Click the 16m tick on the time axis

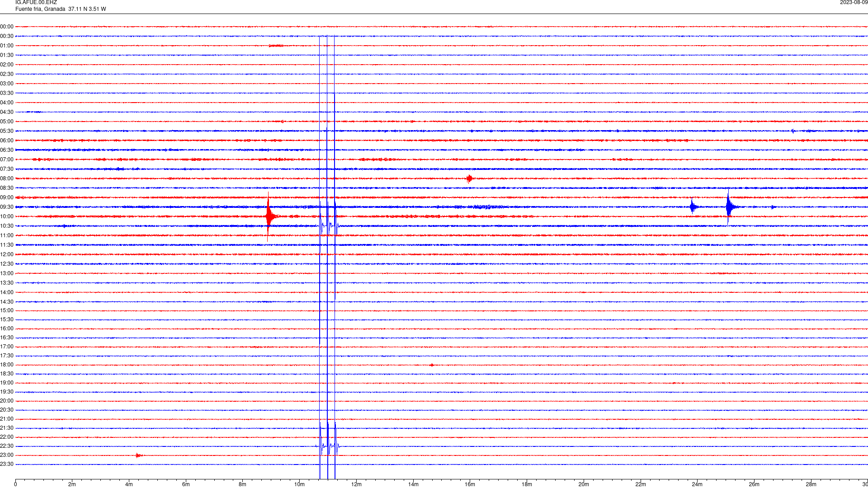[470, 484]
